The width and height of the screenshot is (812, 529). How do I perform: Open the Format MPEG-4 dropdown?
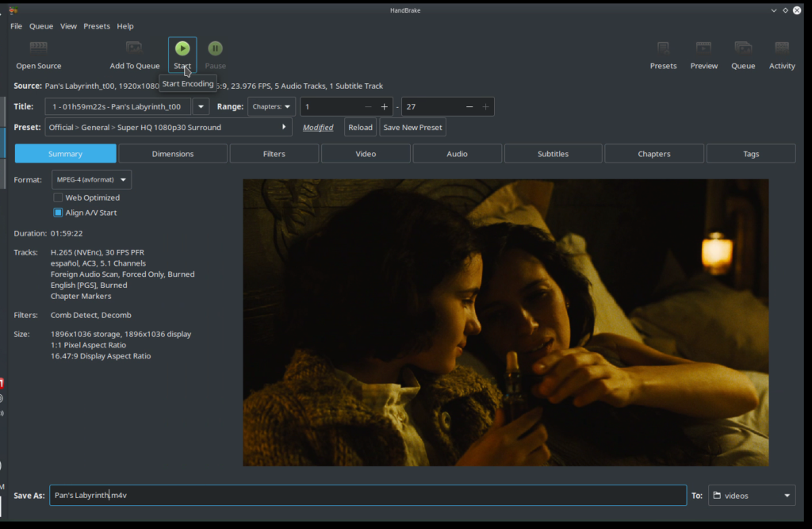pyautogui.click(x=91, y=180)
